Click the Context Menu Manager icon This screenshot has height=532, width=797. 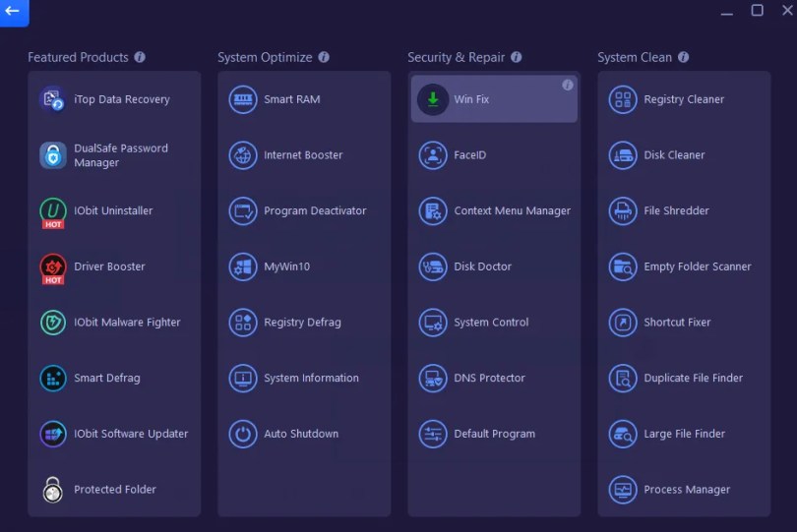click(x=433, y=210)
